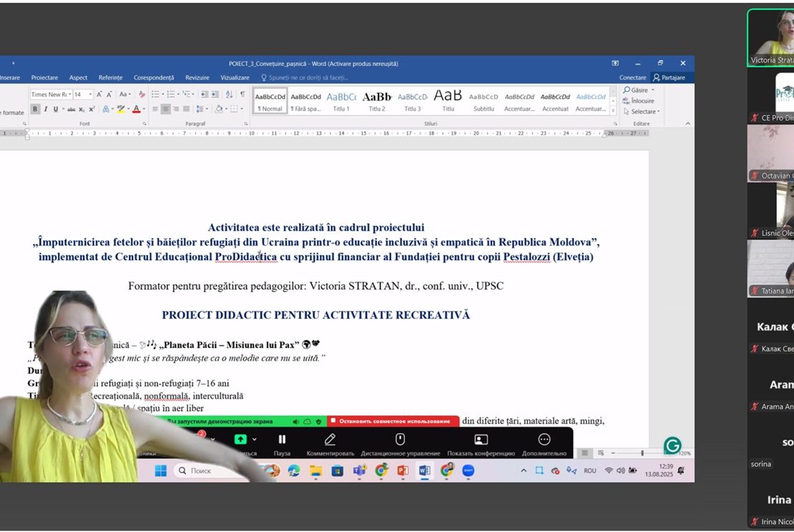This screenshot has width=794, height=532.
Task: Open the Selectare dropdown in Editare group
Action: coord(642,112)
